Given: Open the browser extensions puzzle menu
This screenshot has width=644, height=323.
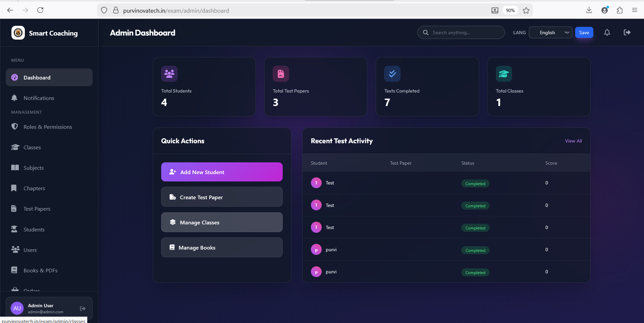Looking at the screenshot, I should 619,10.
